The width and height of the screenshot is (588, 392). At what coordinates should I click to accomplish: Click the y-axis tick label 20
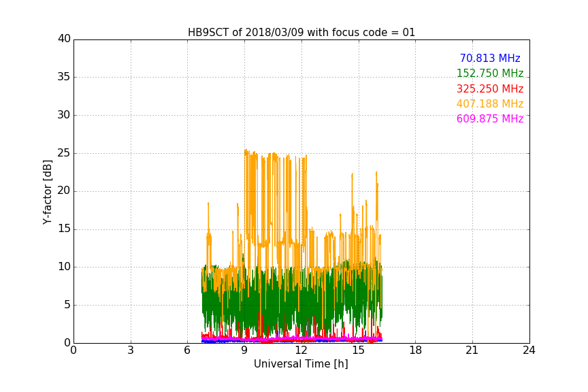(x=64, y=191)
